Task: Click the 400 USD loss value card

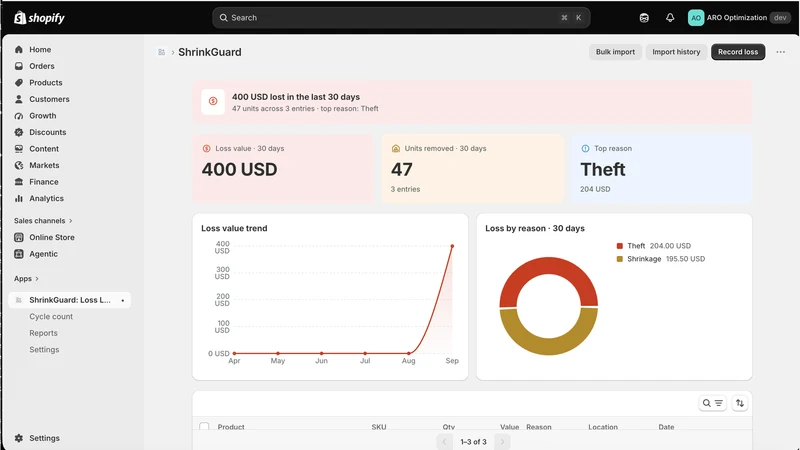Action: pos(283,169)
